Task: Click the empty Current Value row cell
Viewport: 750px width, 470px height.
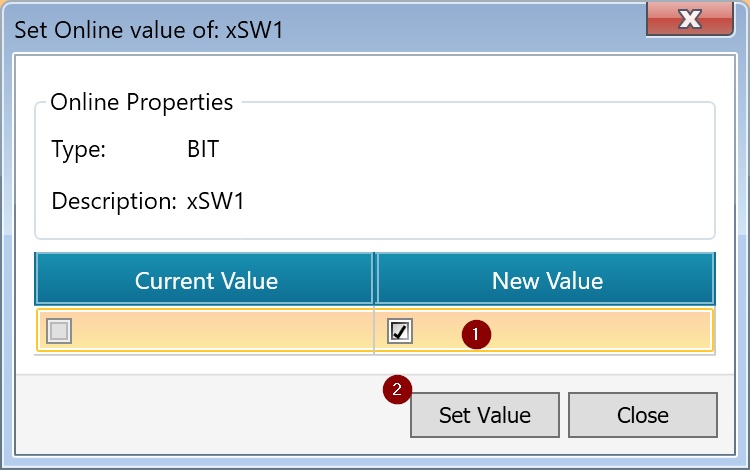Action: (x=220, y=331)
